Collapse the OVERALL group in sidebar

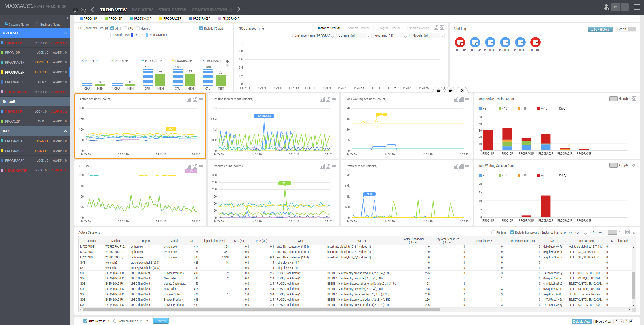click(x=66, y=33)
